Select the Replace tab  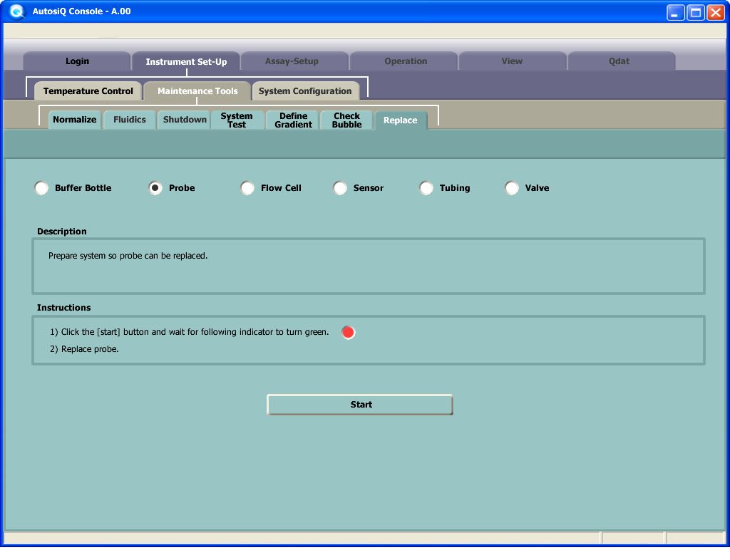401,120
